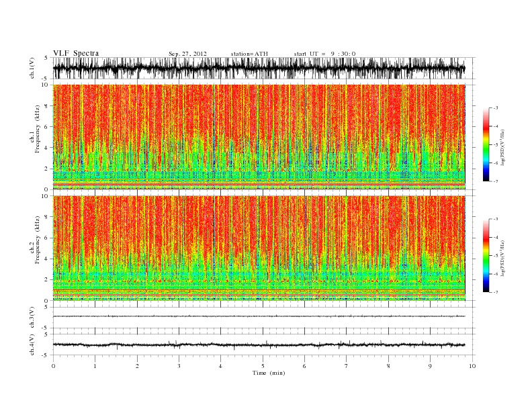Click time axis tick label "10"

click(x=472, y=366)
